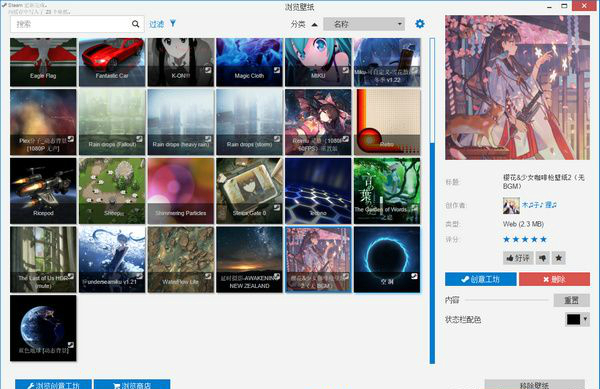600x389 pixels.
Task: Click the 分类 sort label
Action: (298, 24)
